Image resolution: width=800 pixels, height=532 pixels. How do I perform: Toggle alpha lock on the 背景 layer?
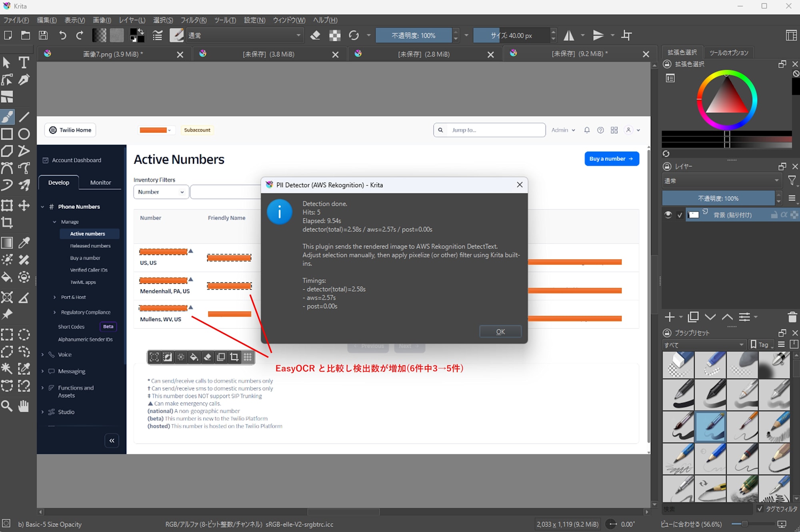click(x=783, y=215)
